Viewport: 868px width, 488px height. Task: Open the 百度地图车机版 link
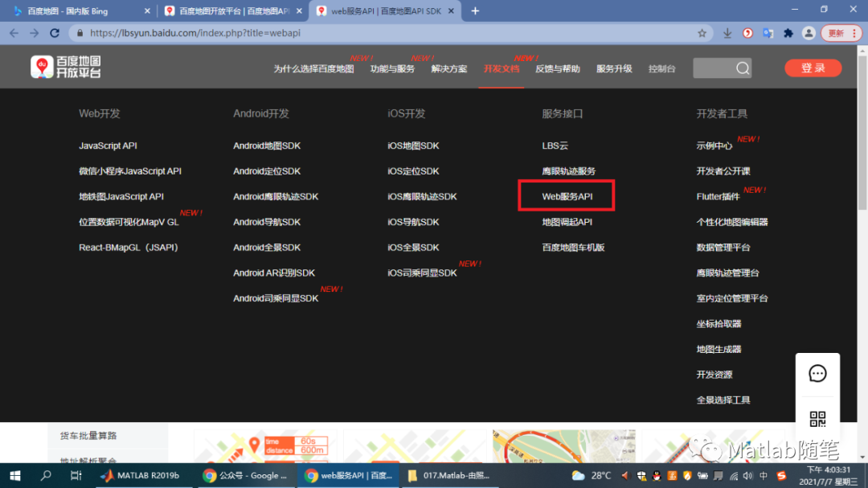click(574, 248)
